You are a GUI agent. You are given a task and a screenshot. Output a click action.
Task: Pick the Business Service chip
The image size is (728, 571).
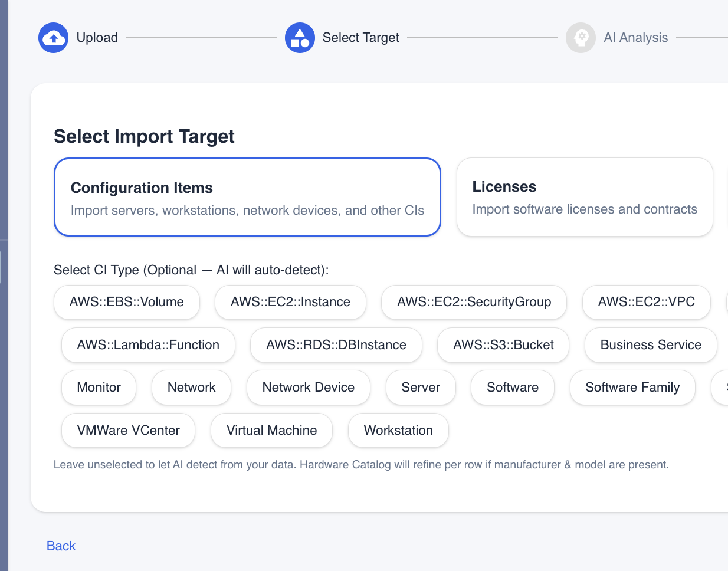point(651,345)
